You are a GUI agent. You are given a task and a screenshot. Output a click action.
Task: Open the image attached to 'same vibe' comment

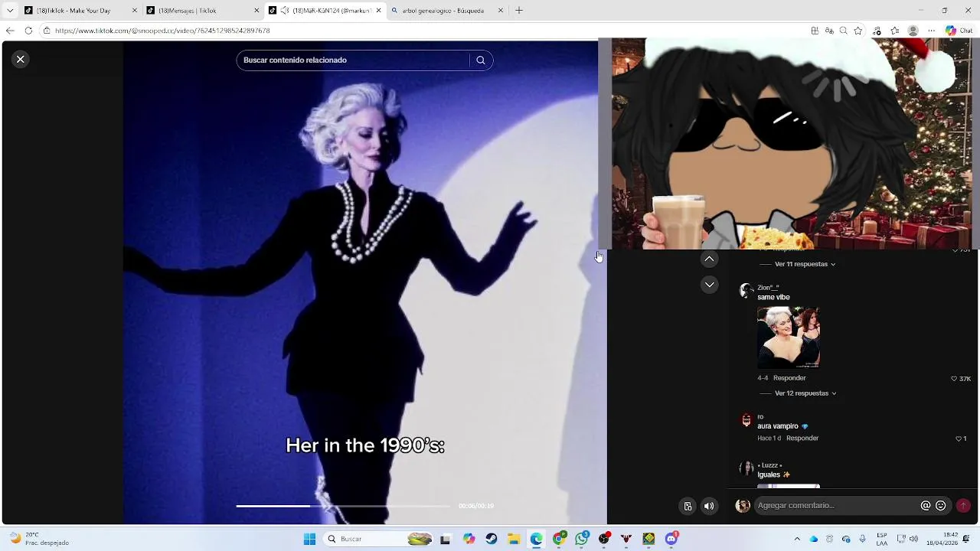[x=789, y=337]
